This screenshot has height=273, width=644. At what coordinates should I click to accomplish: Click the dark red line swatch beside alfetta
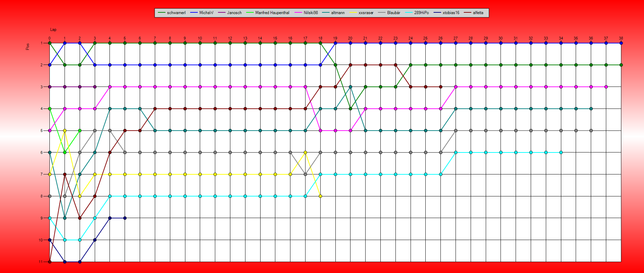(467, 13)
